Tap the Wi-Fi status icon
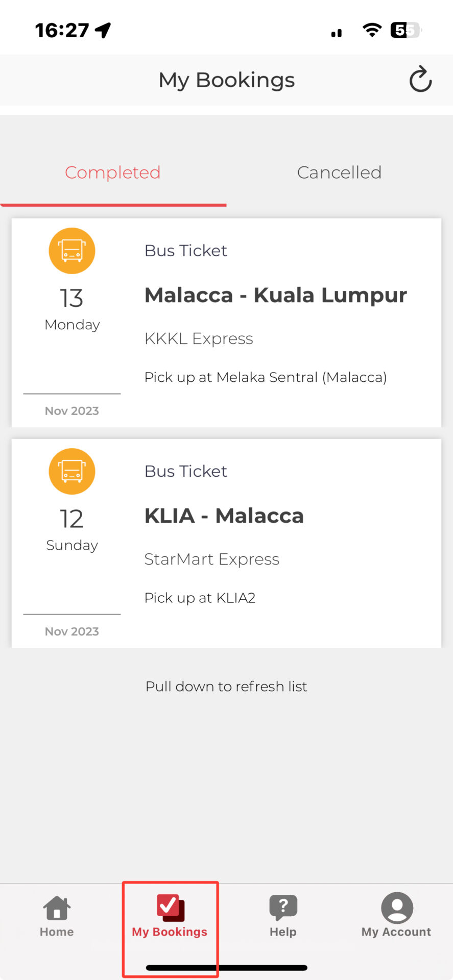The height and width of the screenshot is (980, 453). [372, 30]
